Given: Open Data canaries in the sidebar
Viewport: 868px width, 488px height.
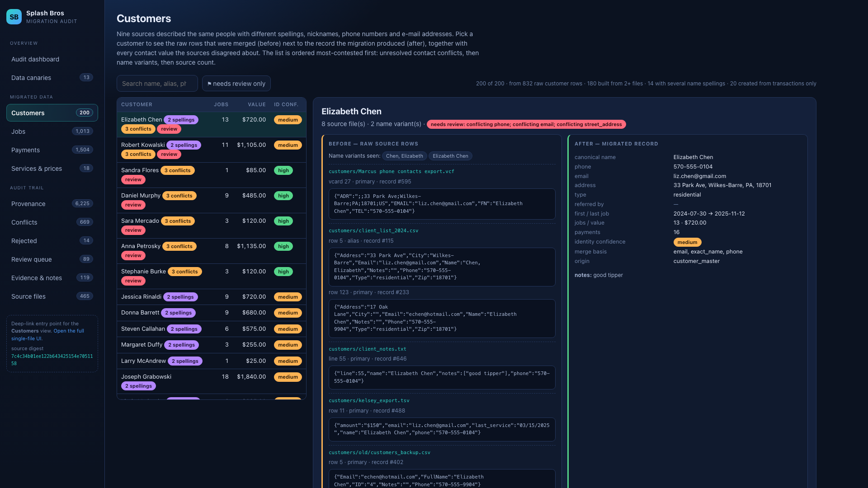Looking at the screenshot, I should tap(52, 78).
